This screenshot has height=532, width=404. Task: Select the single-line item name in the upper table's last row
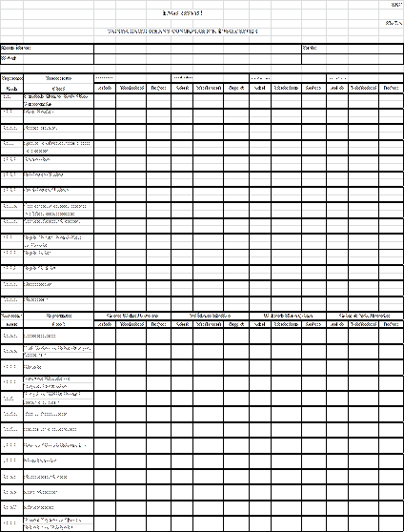35,299
